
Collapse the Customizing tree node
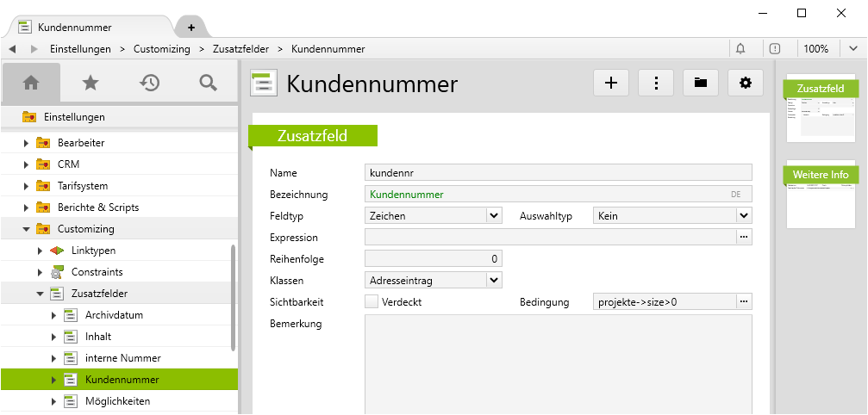point(27,229)
